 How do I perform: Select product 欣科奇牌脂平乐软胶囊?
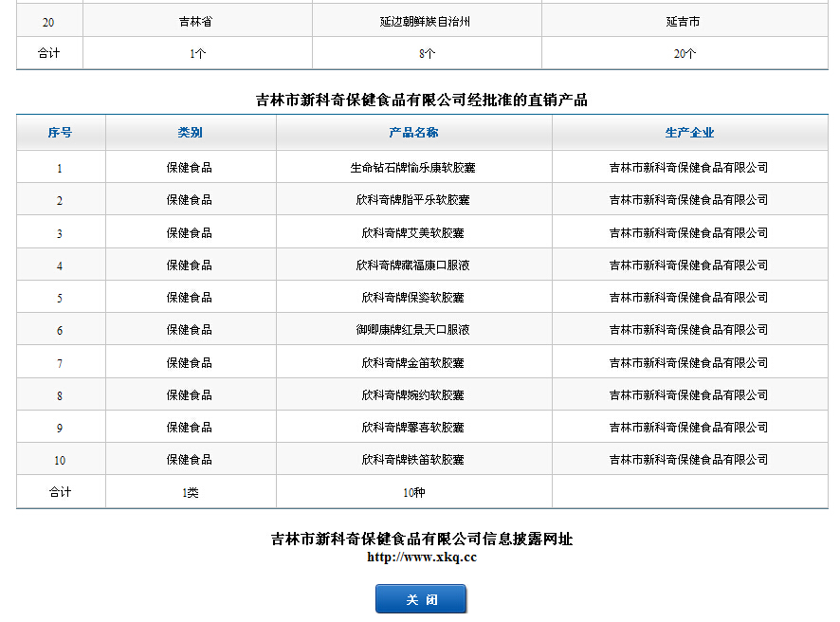tap(413, 200)
